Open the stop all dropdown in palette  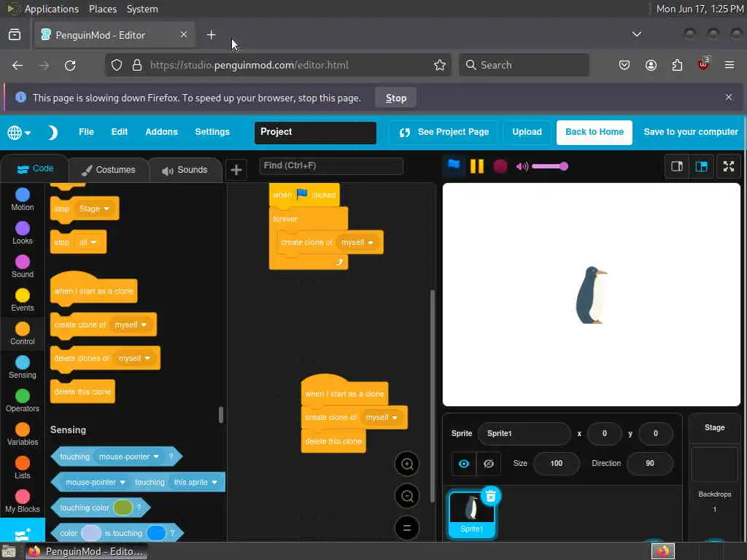[88, 242]
